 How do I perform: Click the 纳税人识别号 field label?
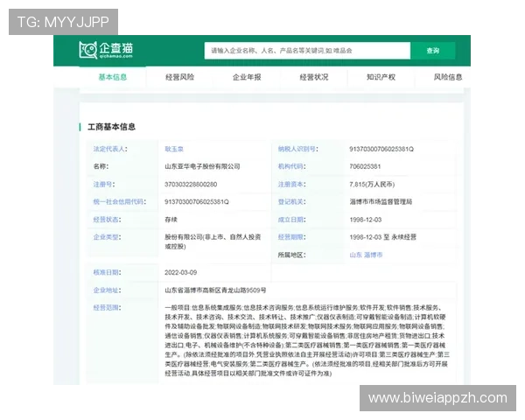coord(298,149)
